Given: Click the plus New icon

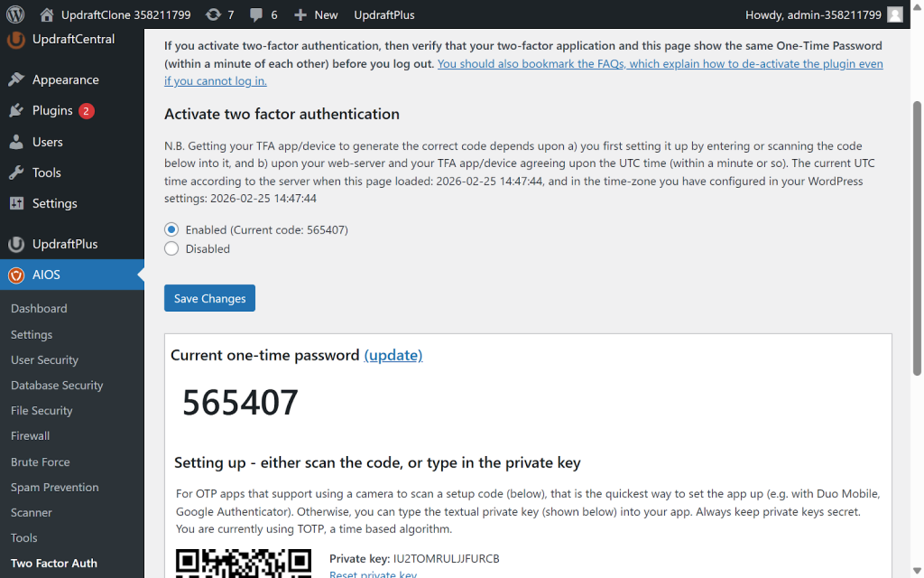Looking at the screenshot, I should 301,14.
